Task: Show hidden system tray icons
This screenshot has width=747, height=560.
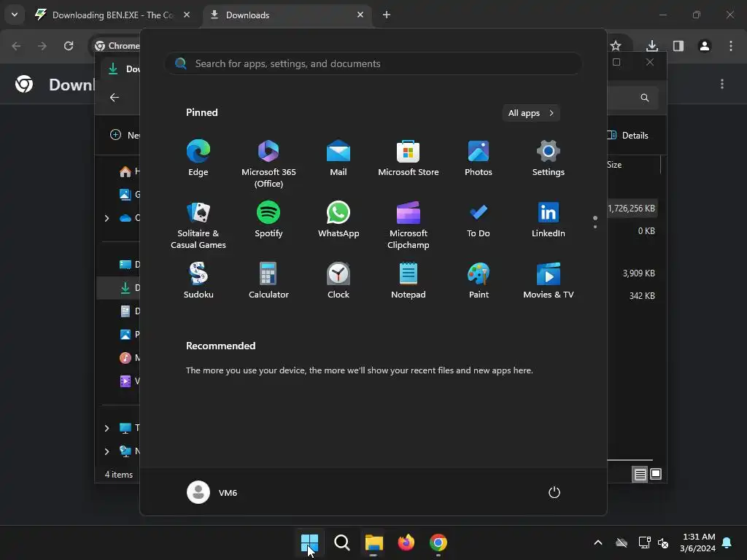Action: pos(598,542)
